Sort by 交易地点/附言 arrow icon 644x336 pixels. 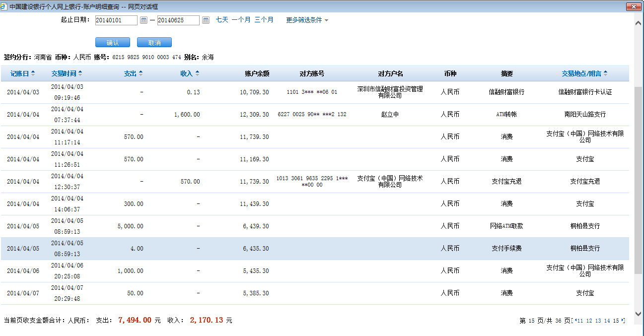click(605, 73)
